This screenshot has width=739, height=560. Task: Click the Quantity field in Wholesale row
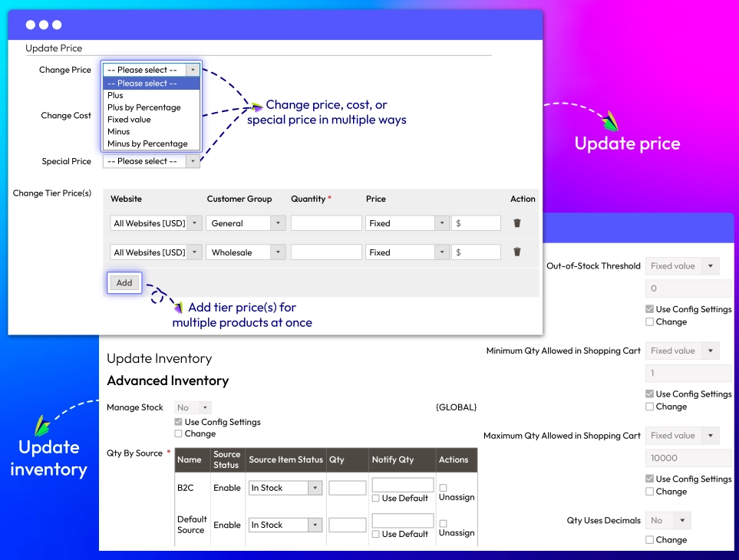(325, 252)
